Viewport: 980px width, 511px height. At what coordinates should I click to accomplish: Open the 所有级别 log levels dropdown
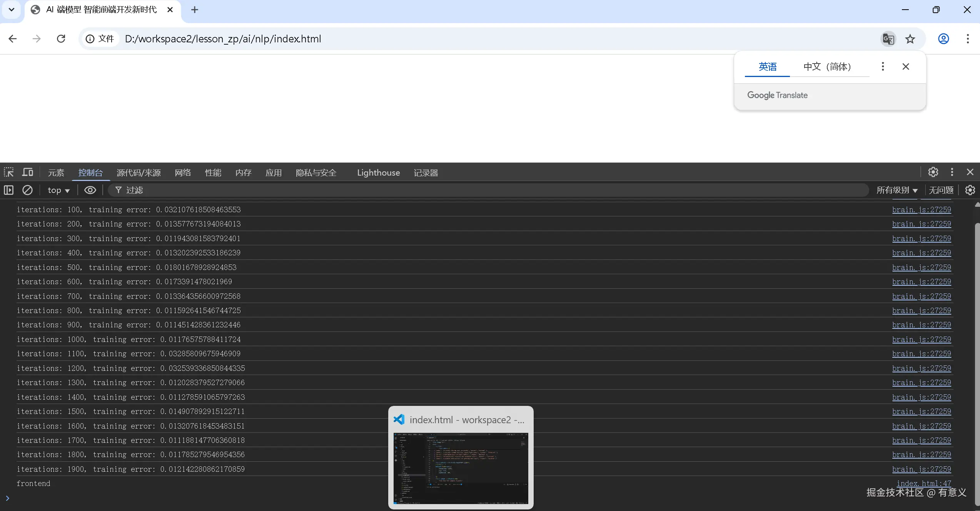[897, 190]
